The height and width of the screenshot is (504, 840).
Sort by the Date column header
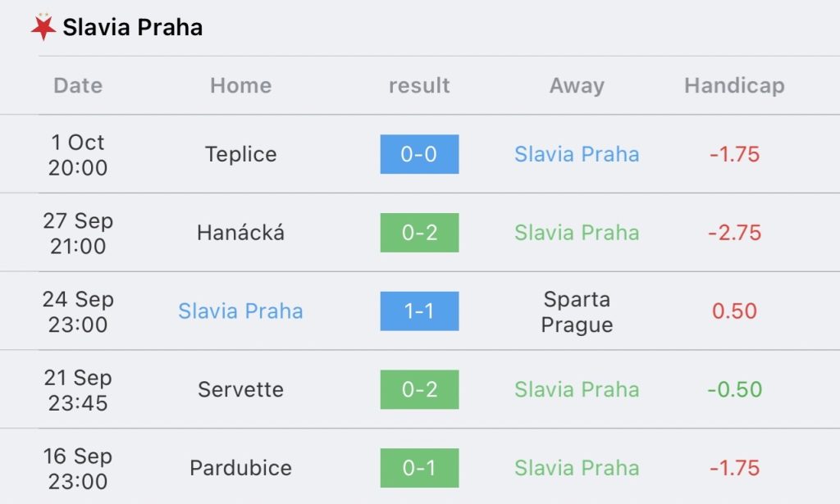(x=78, y=85)
